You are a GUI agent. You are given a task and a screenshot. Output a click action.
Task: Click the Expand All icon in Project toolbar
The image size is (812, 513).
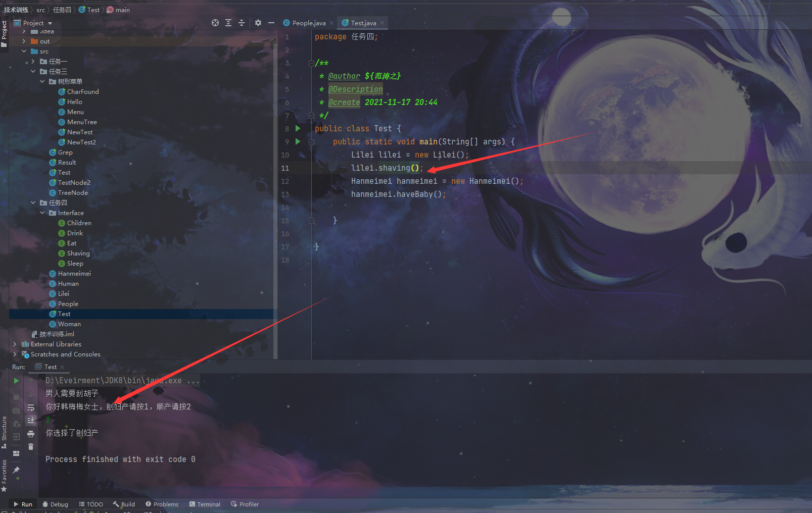(228, 23)
